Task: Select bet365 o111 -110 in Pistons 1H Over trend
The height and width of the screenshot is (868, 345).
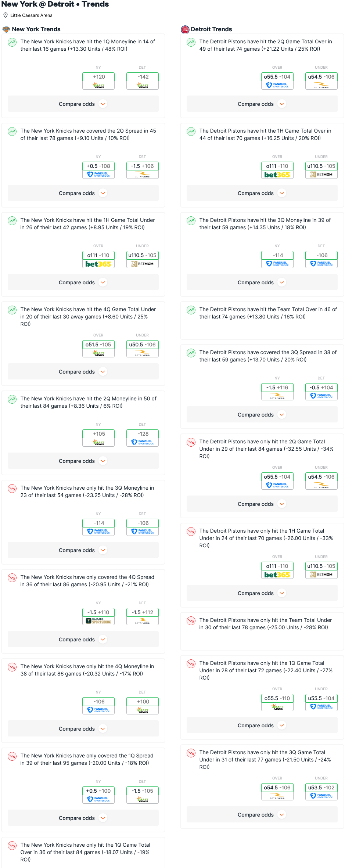Action: [277, 170]
